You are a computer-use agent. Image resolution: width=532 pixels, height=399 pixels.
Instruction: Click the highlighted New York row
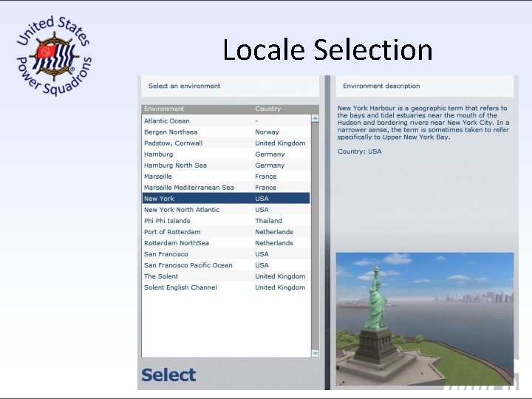[x=226, y=199]
